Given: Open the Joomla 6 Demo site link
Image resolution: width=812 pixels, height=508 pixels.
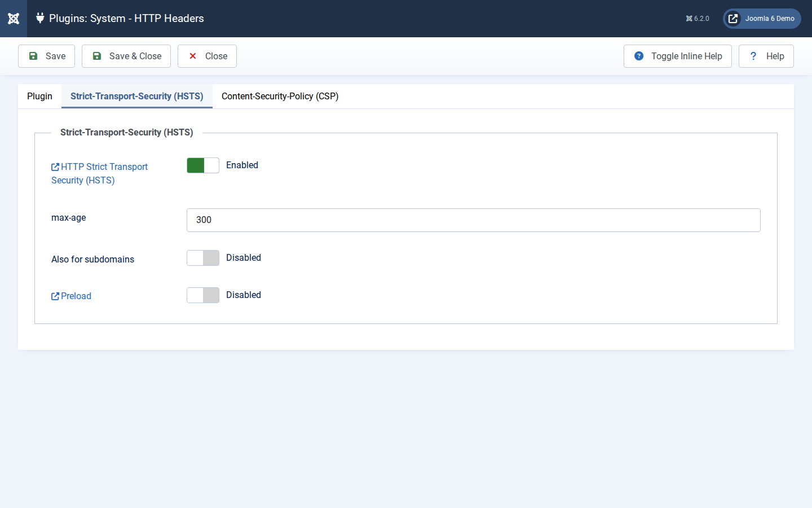Looking at the screenshot, I should [762, 19].
